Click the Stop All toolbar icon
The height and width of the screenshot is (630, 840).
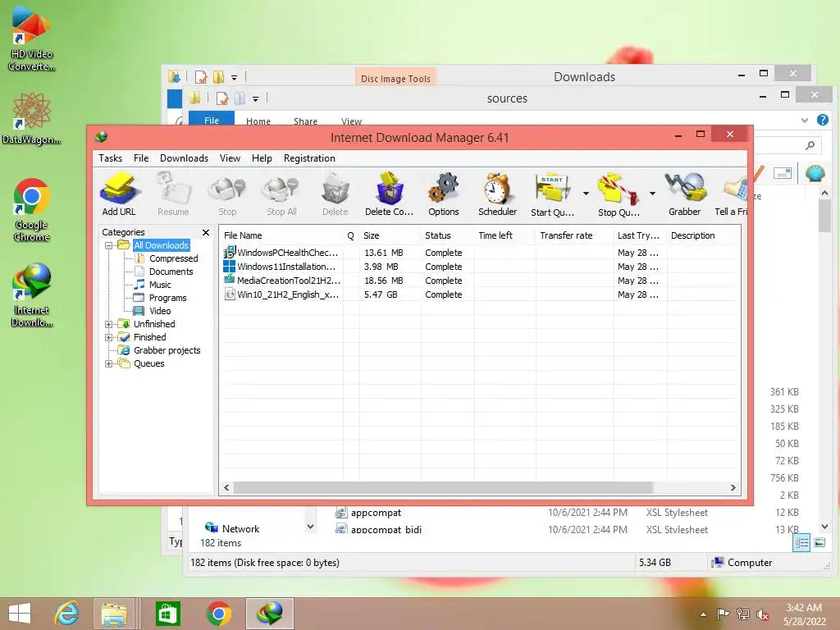281,194
